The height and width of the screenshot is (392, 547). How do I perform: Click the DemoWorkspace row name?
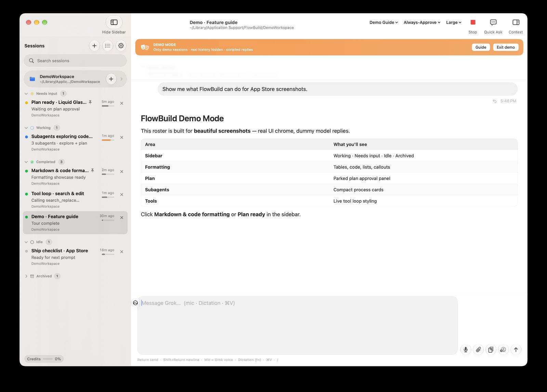point(57,77)
